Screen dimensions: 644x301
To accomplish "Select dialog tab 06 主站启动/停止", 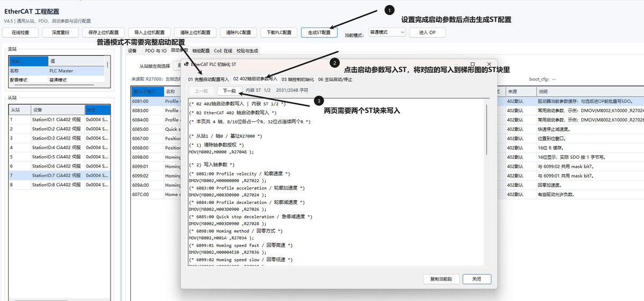I will click(x=335, y=79).
